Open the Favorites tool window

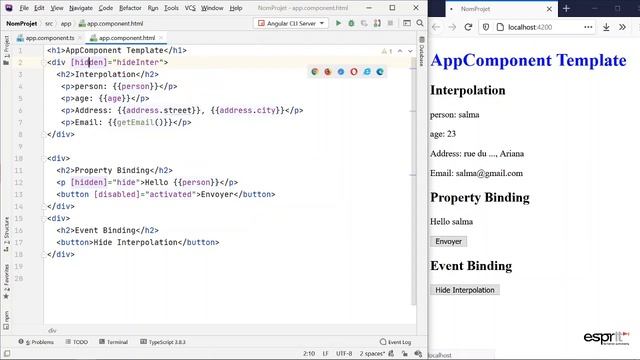click(x=6, y=281)
